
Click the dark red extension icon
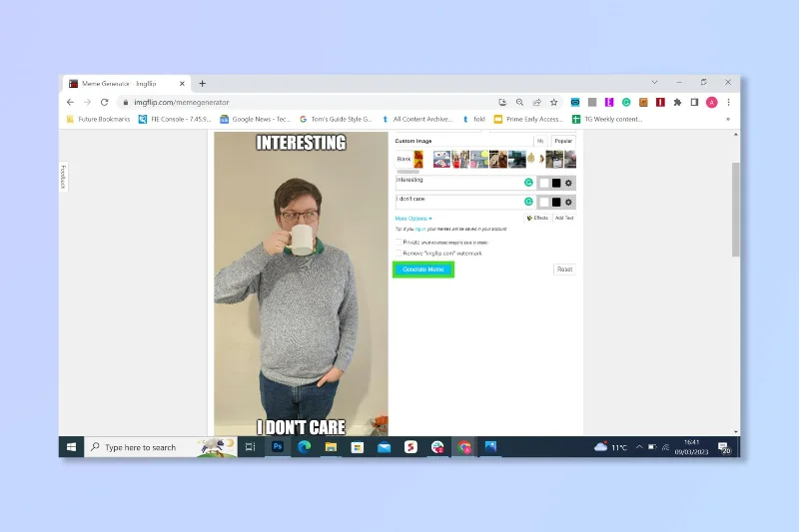click(660, 103)
